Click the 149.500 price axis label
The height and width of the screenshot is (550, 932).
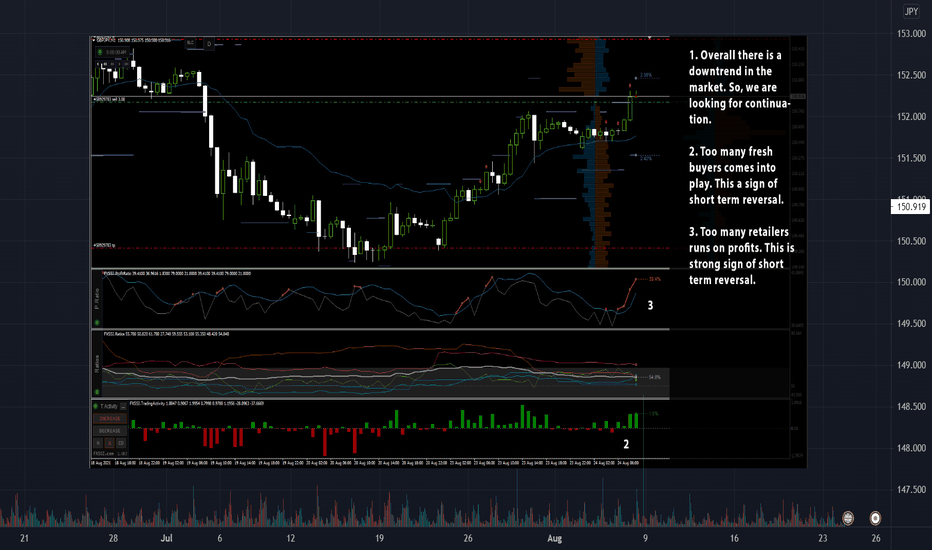point(911,323)
